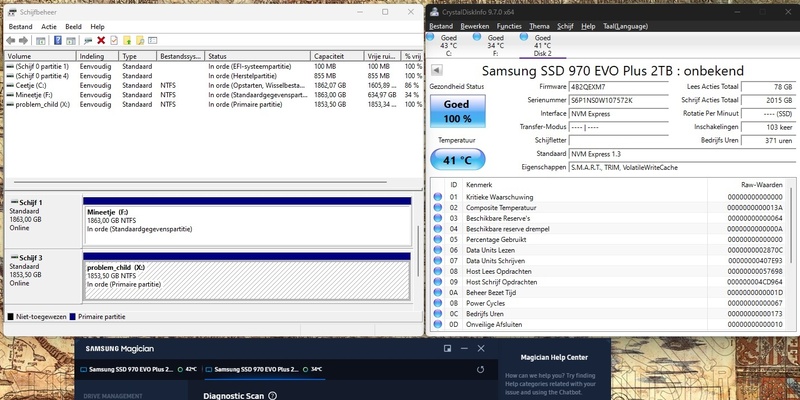Viewport: 800px width, 400px height.
Task: Open the Thema menu in CrystalDiskInfo
Action: pos(539,26)
